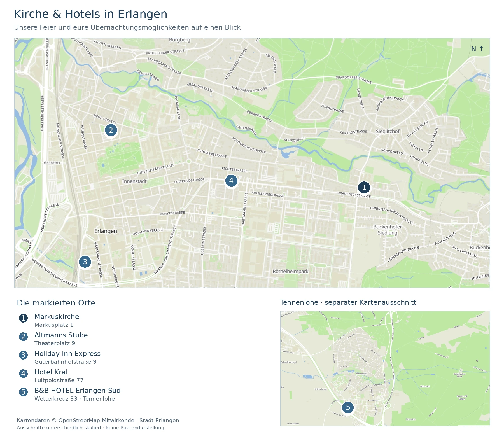This screenshot has width=504, height=434.
Task: Click the legend badge 2 beside Altmanns Stube
Action: [x=23, y=337]
